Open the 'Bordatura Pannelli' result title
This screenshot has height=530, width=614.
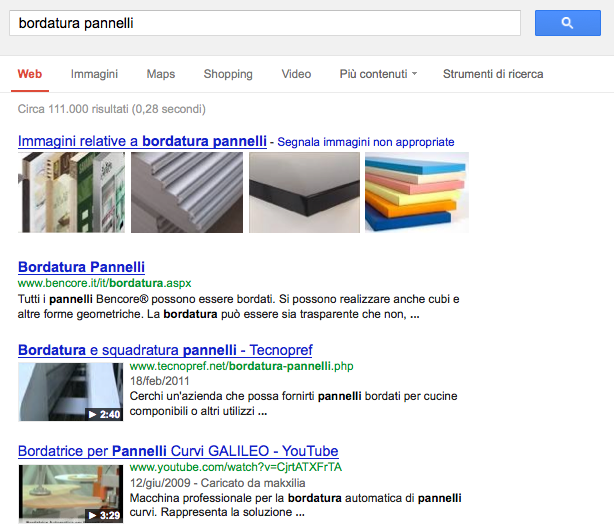[81, 267]
